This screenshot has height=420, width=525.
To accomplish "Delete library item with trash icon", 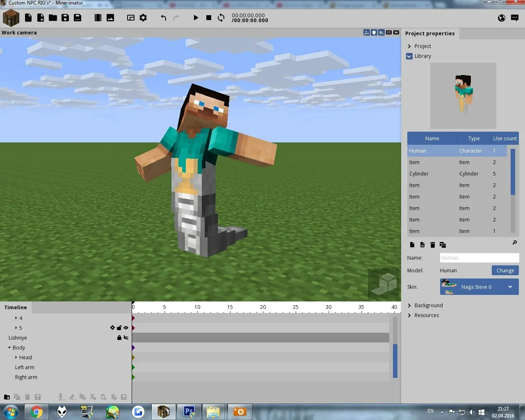I will pyautogui.click(x=432, y=245).
